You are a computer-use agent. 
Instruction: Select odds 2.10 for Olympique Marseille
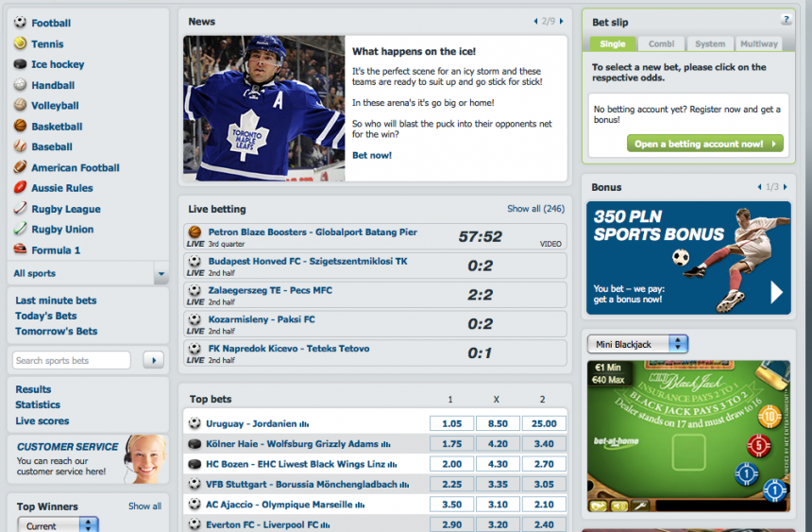tap(544, 505)
